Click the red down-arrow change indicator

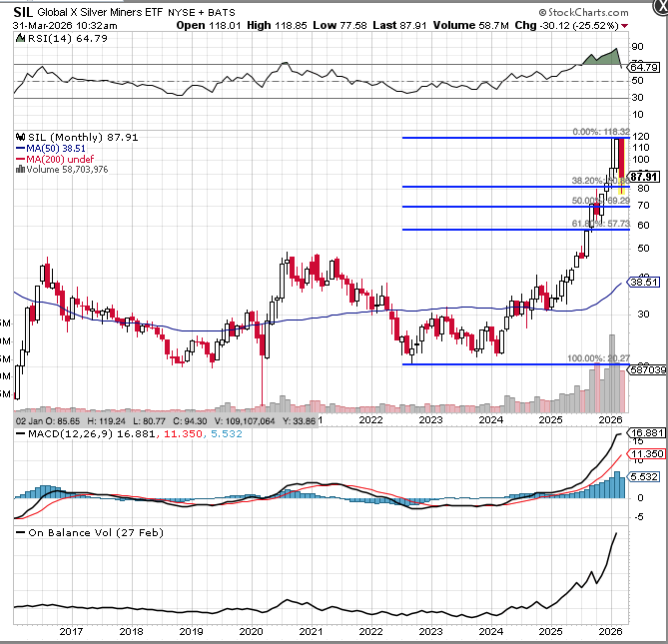pyautogui.click(x=624, y=26)
